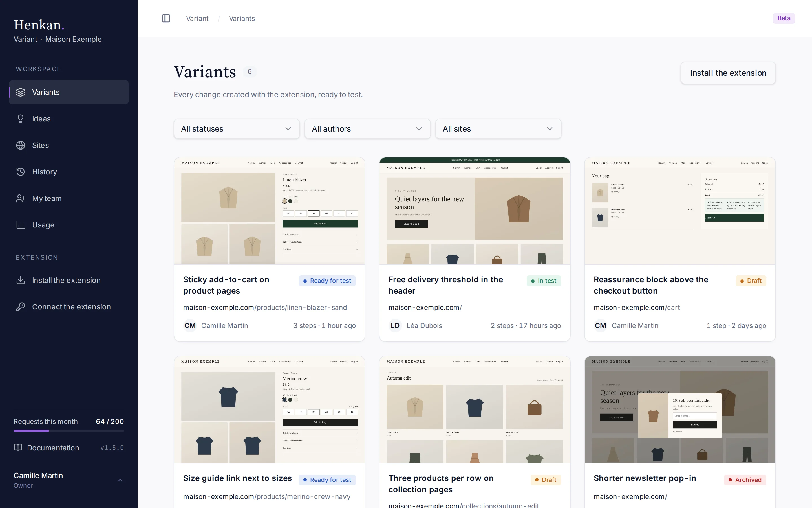Click the Ideas lightbulb icon
Viewport: 812px width, 508px height.
(x=21, y=119)
